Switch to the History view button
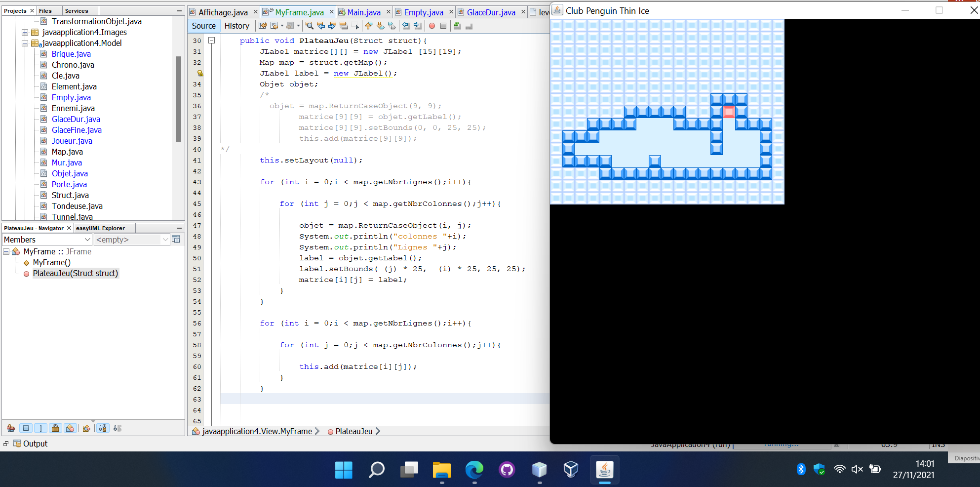 pyautogui.click(x=236, y=26)
